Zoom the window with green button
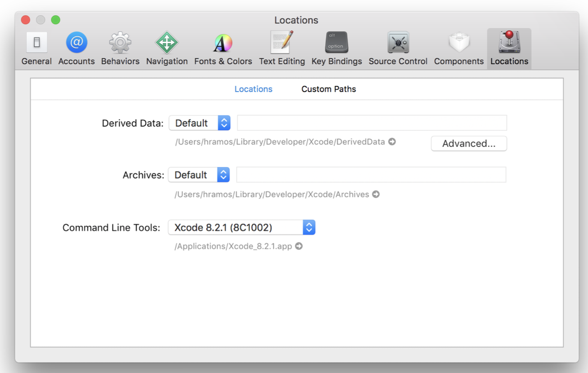This screenshot has height=373, width=588. (55, 20)
